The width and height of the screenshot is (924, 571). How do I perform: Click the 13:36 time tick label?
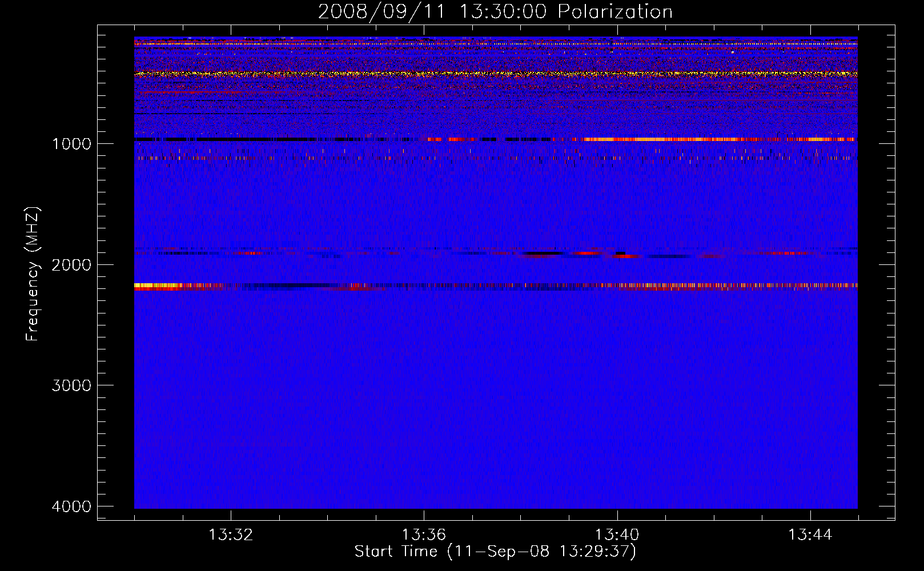pos(424,535)
